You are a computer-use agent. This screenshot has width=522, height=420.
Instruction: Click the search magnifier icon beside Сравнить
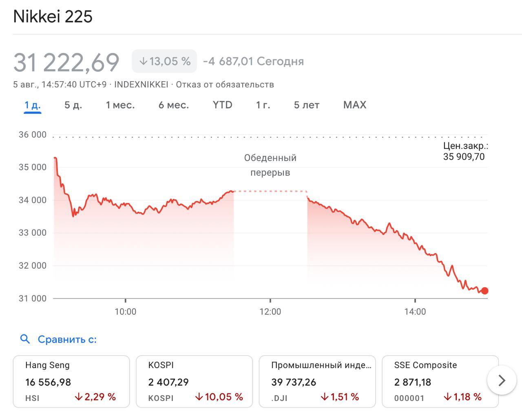click(x=25, y=339)
